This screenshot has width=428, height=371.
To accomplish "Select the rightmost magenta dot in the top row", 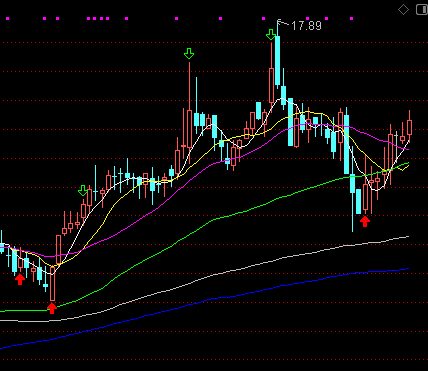I will pos(351,19).
